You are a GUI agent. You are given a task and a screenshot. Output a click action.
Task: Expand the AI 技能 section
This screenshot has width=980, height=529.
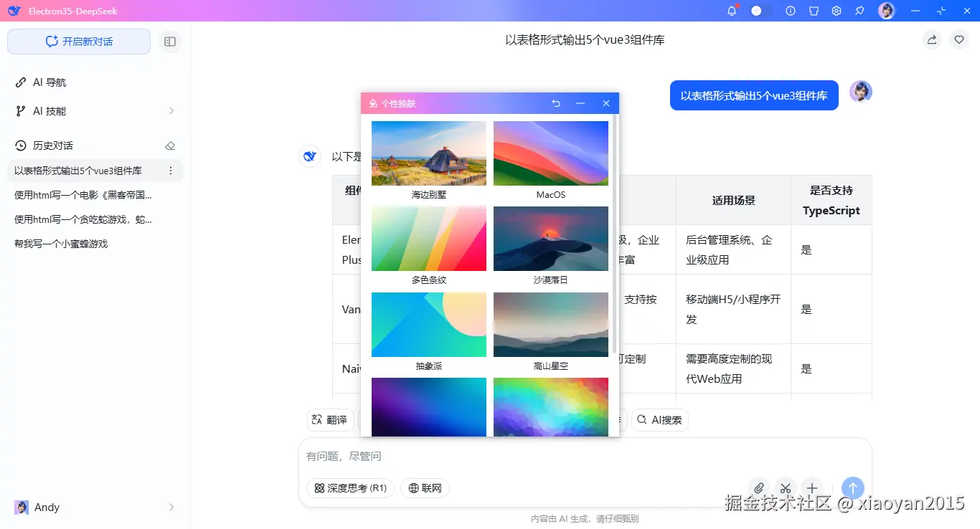point(171,111)
